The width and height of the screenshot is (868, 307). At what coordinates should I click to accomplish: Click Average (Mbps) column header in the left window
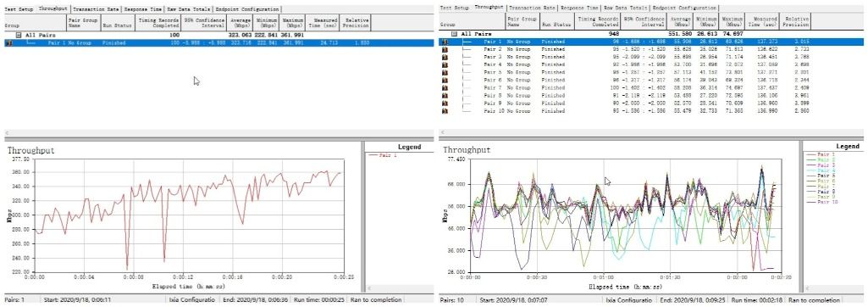[240, 23]
